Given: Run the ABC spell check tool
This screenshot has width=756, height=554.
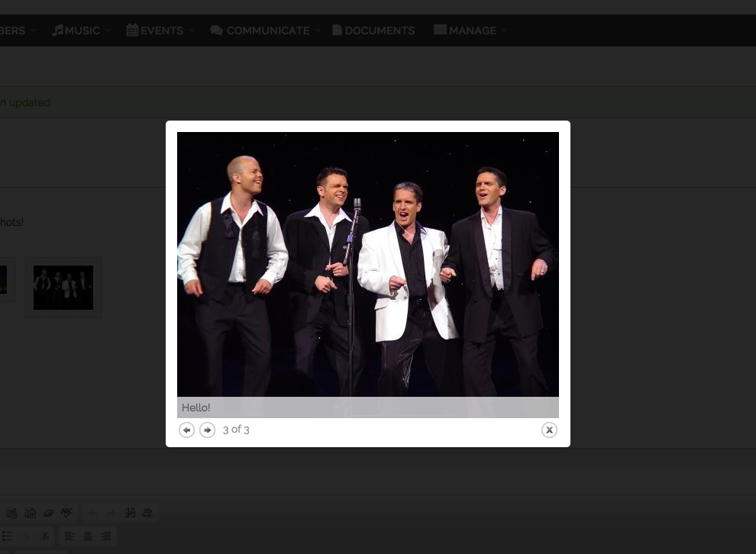Looking at the screenshot, I should click(66, 513).
